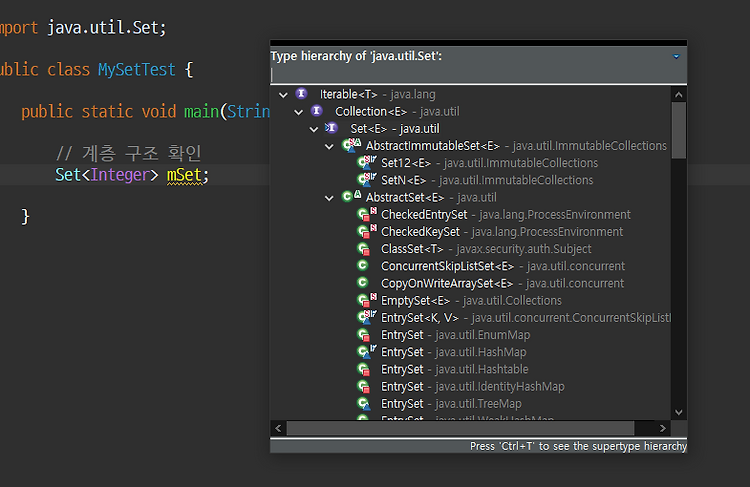Viewport: 750px width, 487px height.
Task: Select EmptySet<E> in java.util.Collections
Action: tap(471, 301)
